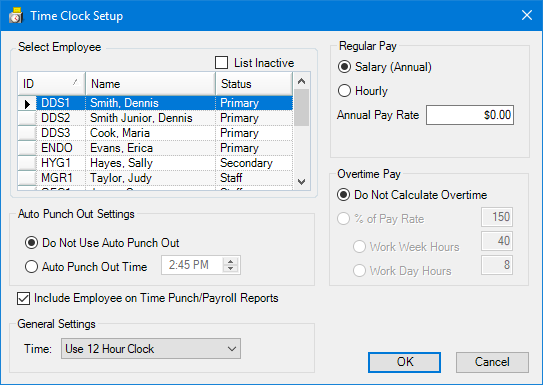543x385 pixels.
Task: Click the Annual Pay Rate field
Action: pyautogui.click(x=470, y=115)
